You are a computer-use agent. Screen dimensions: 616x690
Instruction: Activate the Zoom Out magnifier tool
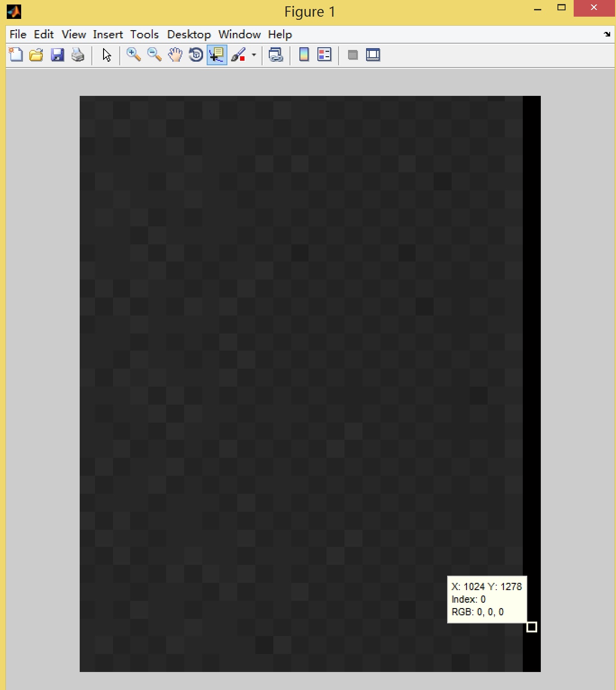pos(154,55)
